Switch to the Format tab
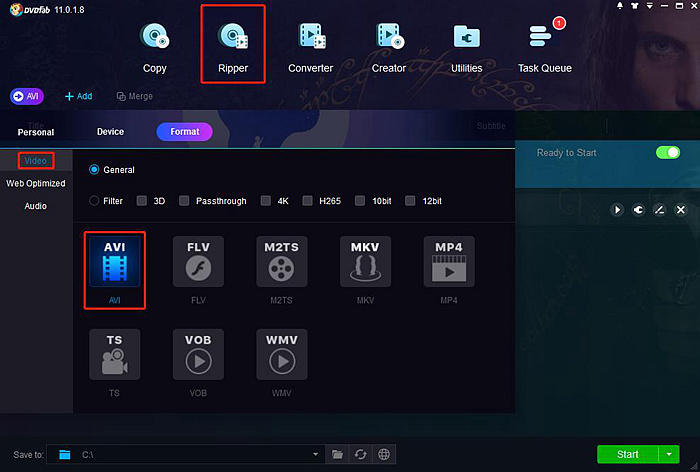Viewport: 700px width, 472px height. tap(184, 132)
